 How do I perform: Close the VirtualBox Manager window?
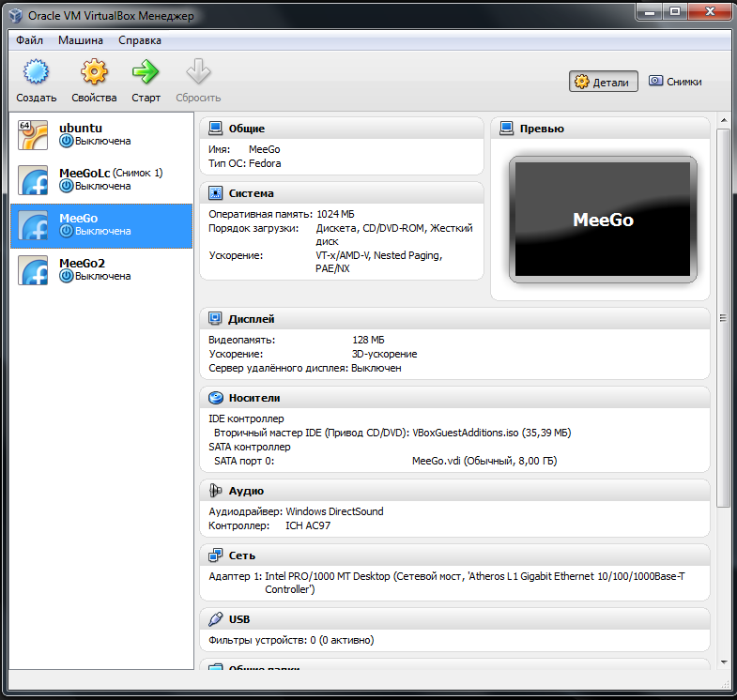click(x=709, y=11)
